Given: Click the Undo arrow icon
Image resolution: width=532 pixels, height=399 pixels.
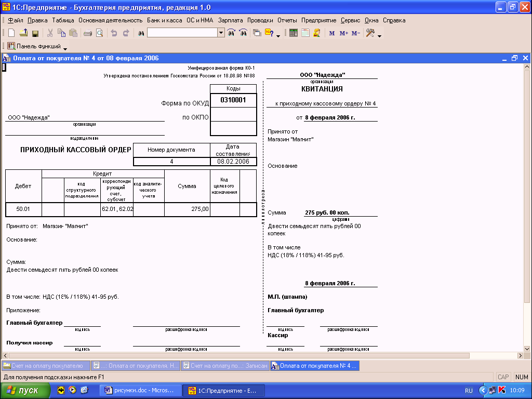Looking at the screenshot, I should tap(114, 33).
